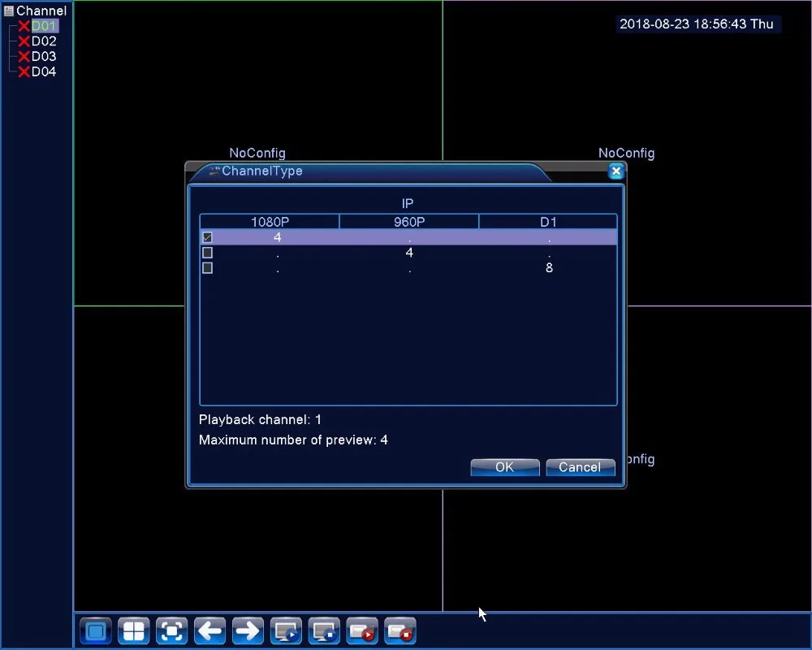Screen dimensions: 812x650
Task: Select channel D03 in tree
Action: coord(44,56)
